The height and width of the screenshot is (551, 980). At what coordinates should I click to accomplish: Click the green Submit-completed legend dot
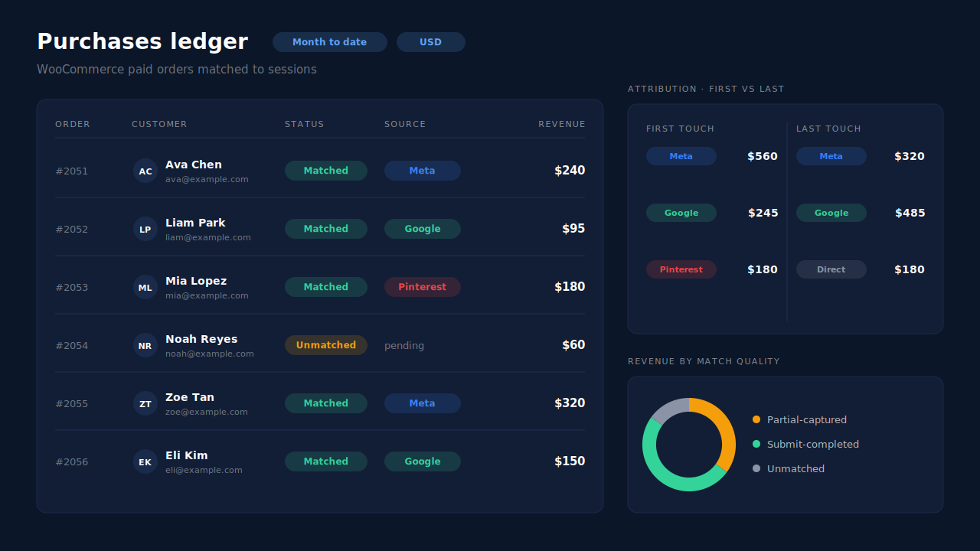tap(756, 444)
